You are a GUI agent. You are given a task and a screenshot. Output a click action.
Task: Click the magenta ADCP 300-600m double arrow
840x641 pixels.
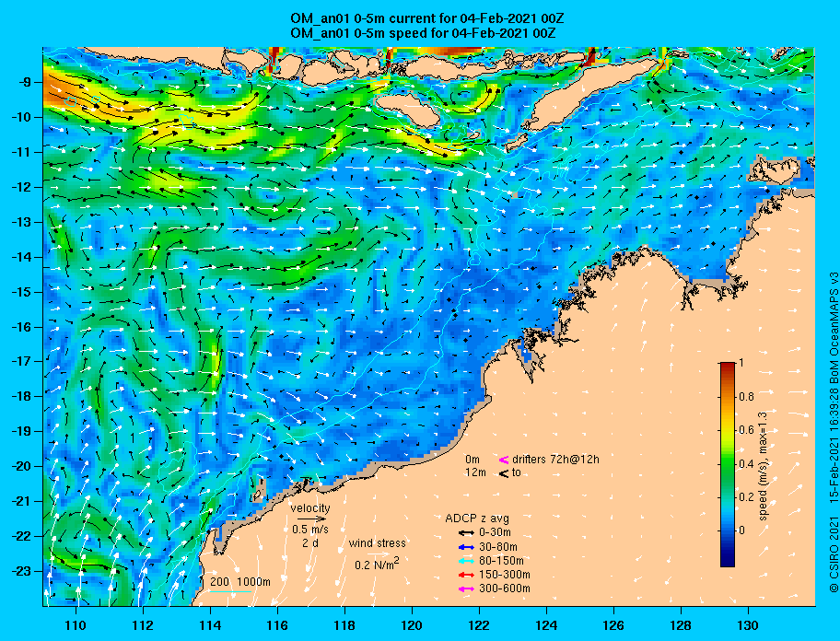coord(467,589)
